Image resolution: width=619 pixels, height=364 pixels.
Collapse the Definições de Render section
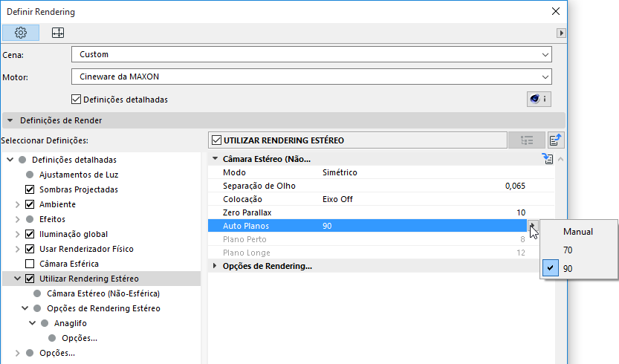(10, 120)
